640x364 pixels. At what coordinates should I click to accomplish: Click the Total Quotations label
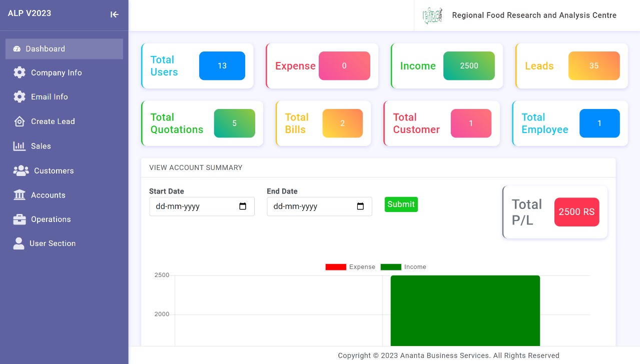click(x=177, y=123)
